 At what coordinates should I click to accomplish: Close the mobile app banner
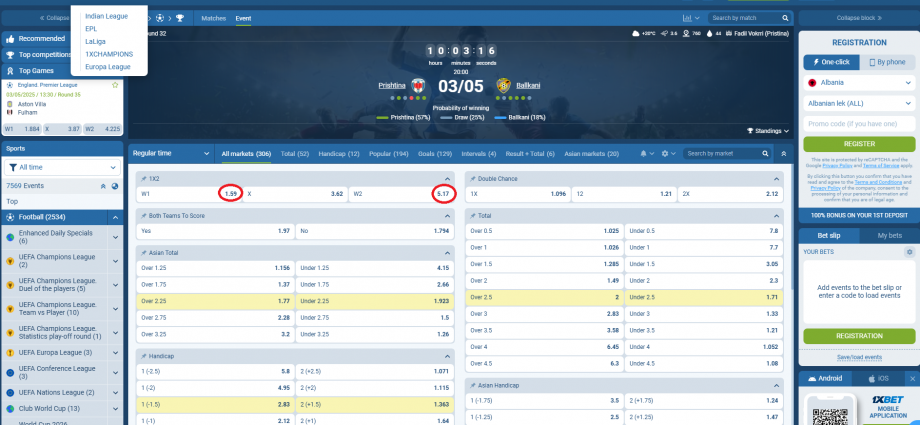912,379
